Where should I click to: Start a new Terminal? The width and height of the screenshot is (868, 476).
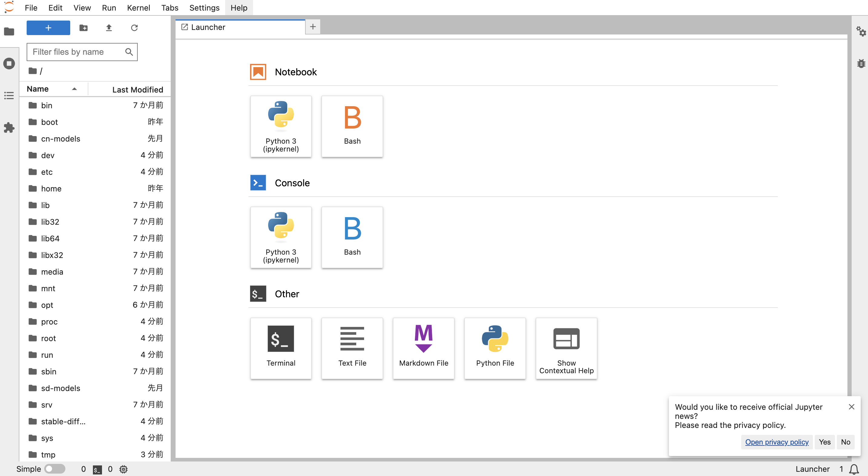tap(281, 348)
